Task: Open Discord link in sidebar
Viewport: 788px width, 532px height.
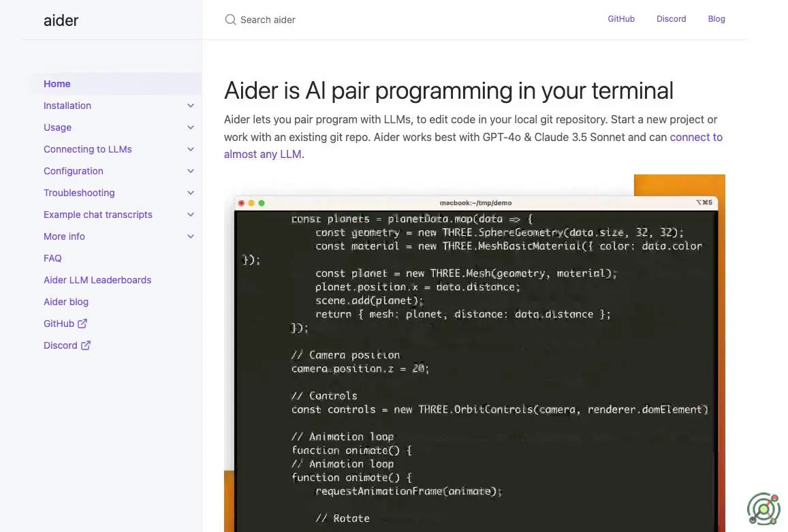Action: pyautogui.click(x=67, y=345)
